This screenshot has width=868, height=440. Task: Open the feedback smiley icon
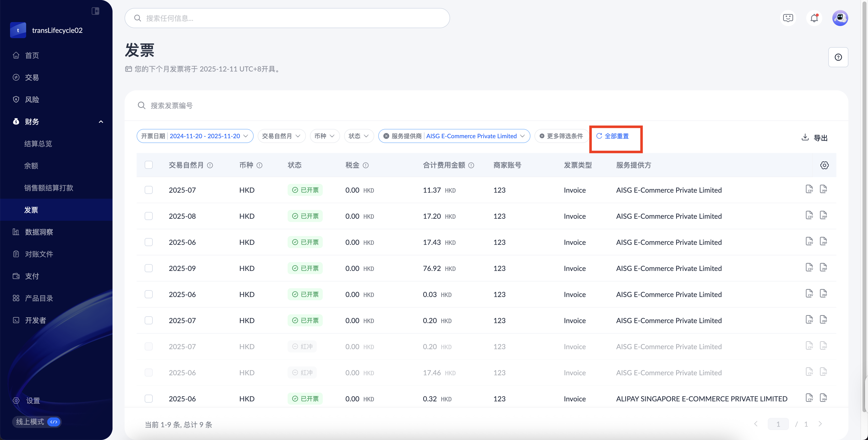coord(788,18)
